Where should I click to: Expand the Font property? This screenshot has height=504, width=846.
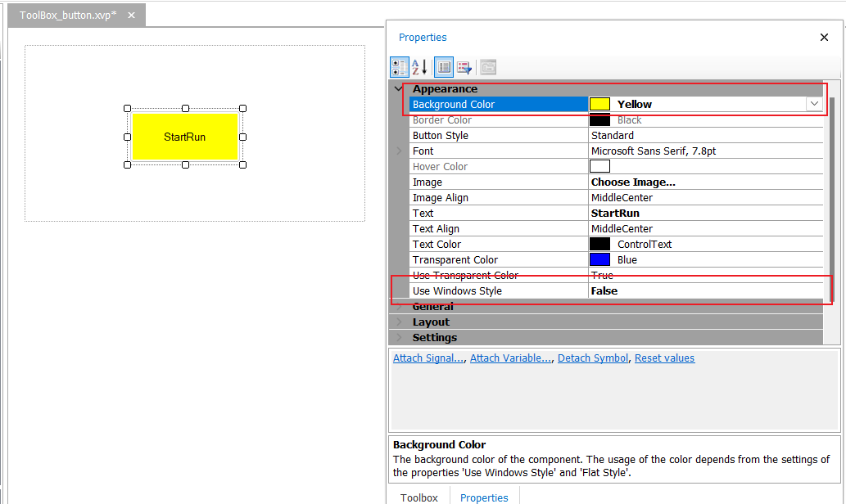399,151
